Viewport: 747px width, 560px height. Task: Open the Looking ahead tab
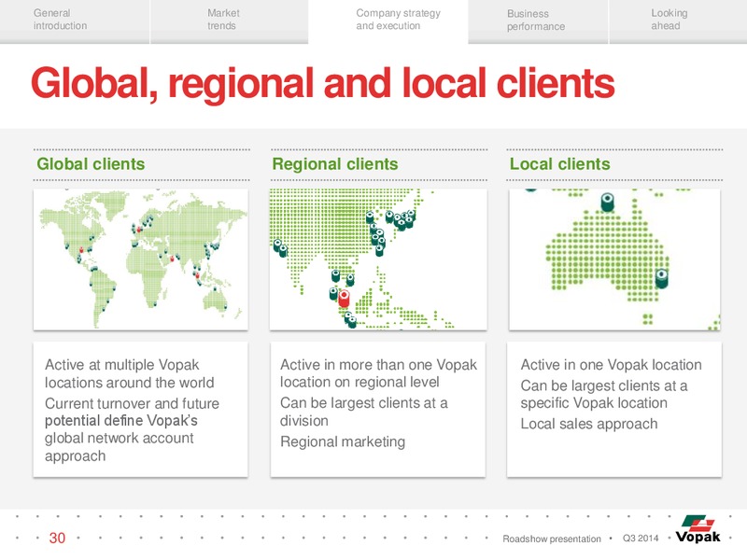click(678, 21)
